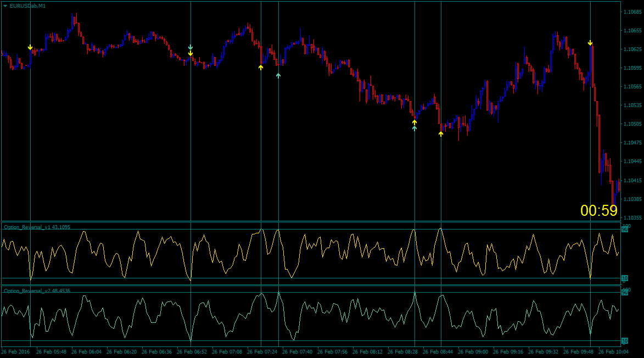Click the 26 Feb 08:28 time label
The height and width of the screenshot is (358, 644).
403,352
